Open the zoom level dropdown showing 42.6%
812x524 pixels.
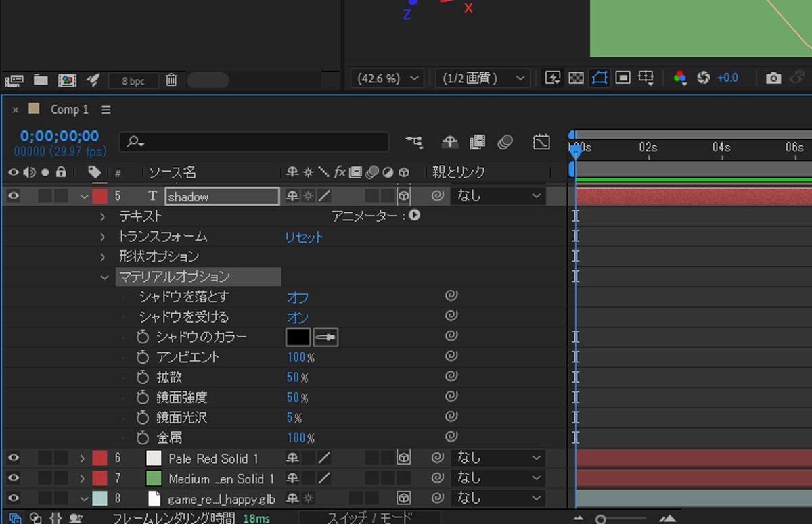pyautogui.click(x=386, y=78)
